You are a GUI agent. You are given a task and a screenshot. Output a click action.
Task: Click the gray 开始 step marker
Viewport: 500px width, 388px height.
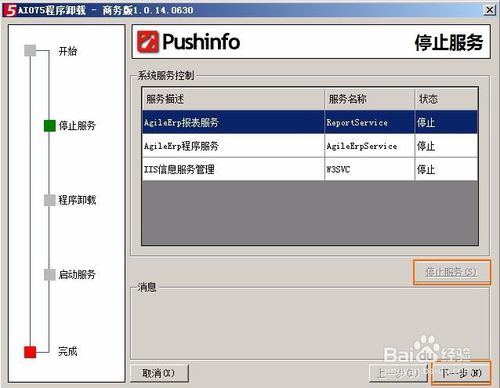pyautogui.click(x=30, y=51)
